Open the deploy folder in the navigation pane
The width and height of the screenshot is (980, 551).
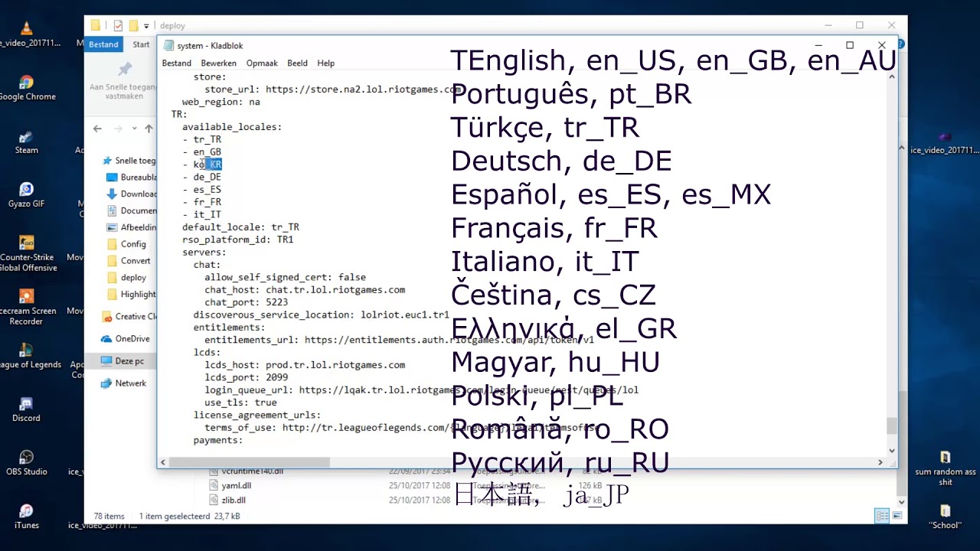click(x=126, y=278)
